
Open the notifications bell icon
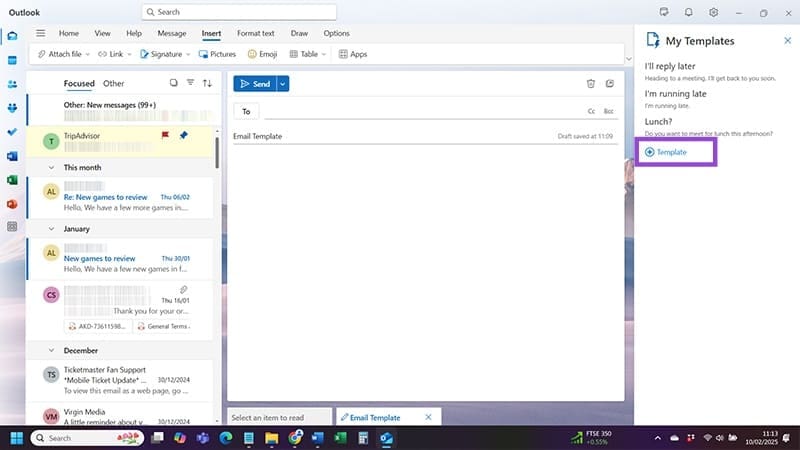[x=689, y=12]
